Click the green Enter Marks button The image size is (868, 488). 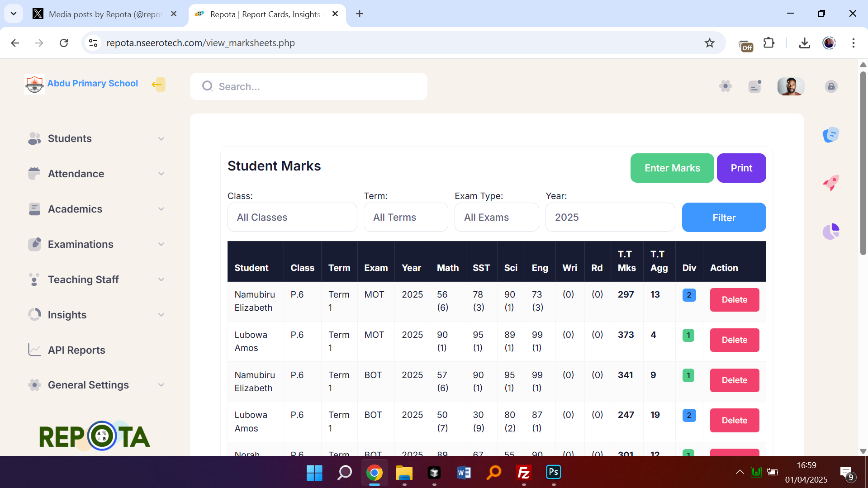coord(672,168)
